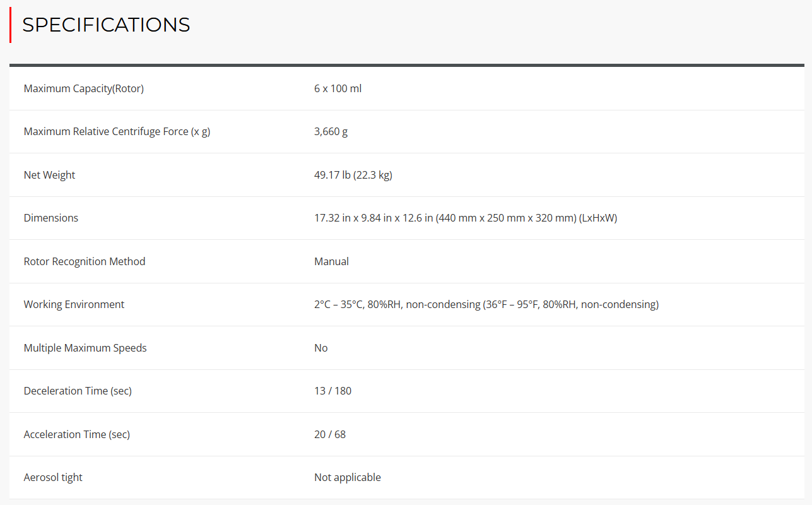The width and height of the screenshot is (812, 505).
Task: Click the 3,660 g value
Action: [x=331, y=131]
